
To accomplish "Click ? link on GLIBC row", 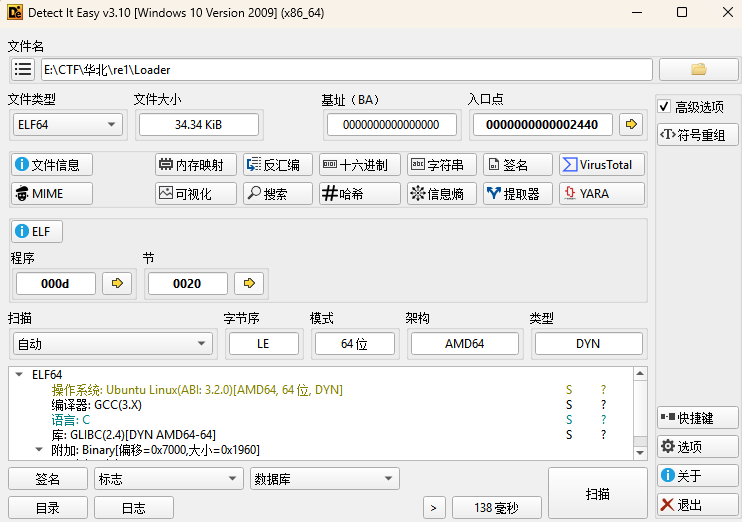I will click(603, 434).
